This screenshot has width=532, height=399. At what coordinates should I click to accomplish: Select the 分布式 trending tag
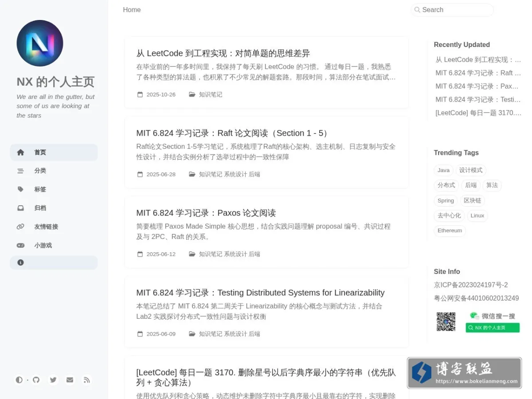click(446, 185)
